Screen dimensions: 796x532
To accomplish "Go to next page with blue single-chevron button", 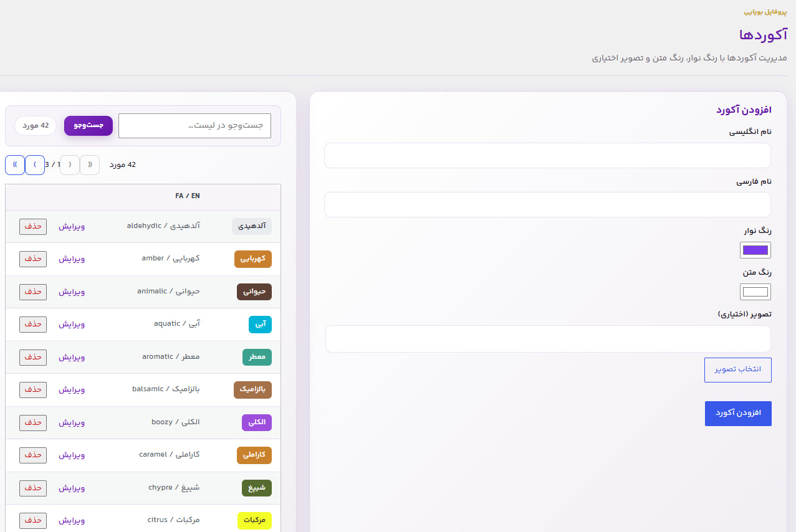I will point(35,165).
